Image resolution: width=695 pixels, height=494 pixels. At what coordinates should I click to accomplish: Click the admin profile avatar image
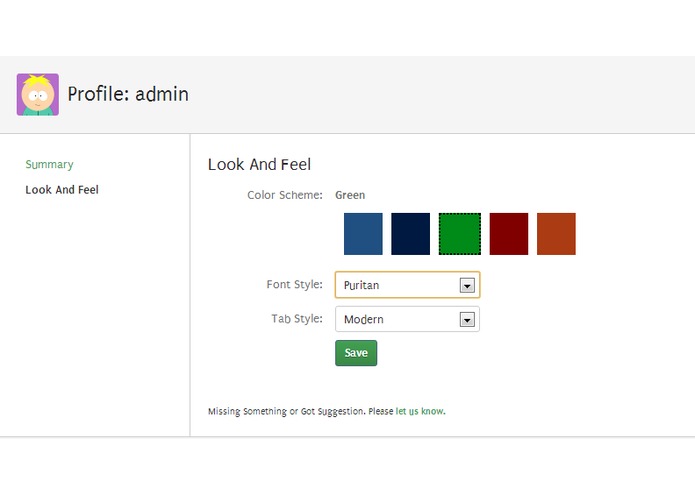[38, 94]
